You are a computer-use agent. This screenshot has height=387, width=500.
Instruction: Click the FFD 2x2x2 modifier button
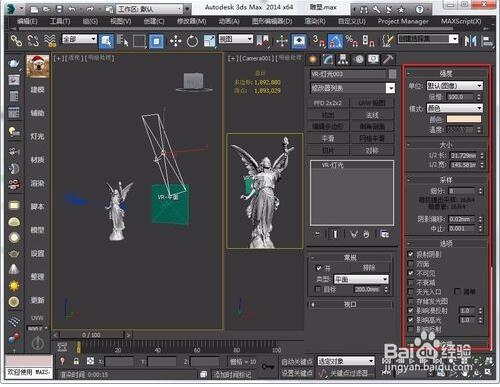point(328,103)
